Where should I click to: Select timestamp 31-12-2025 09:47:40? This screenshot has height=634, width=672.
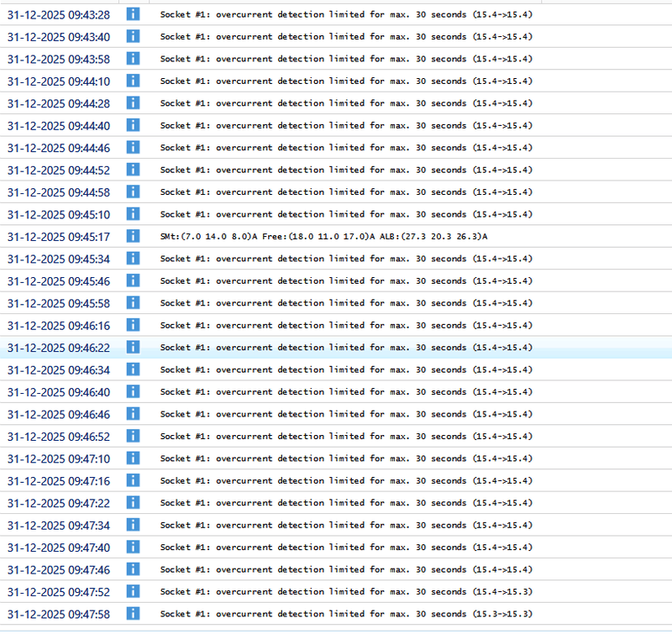point(59,548)
